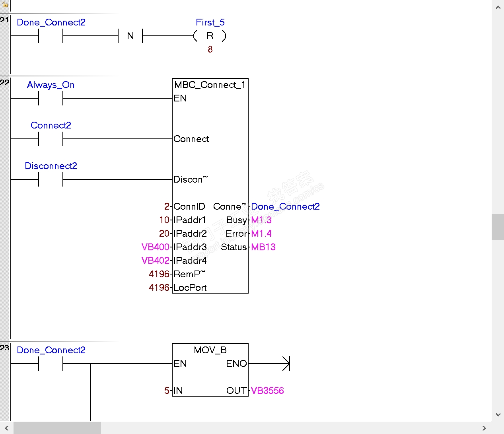Click the vertical scrollbar thumb
The height and width of the screenshot is (434, 504).
coord(498,227)
